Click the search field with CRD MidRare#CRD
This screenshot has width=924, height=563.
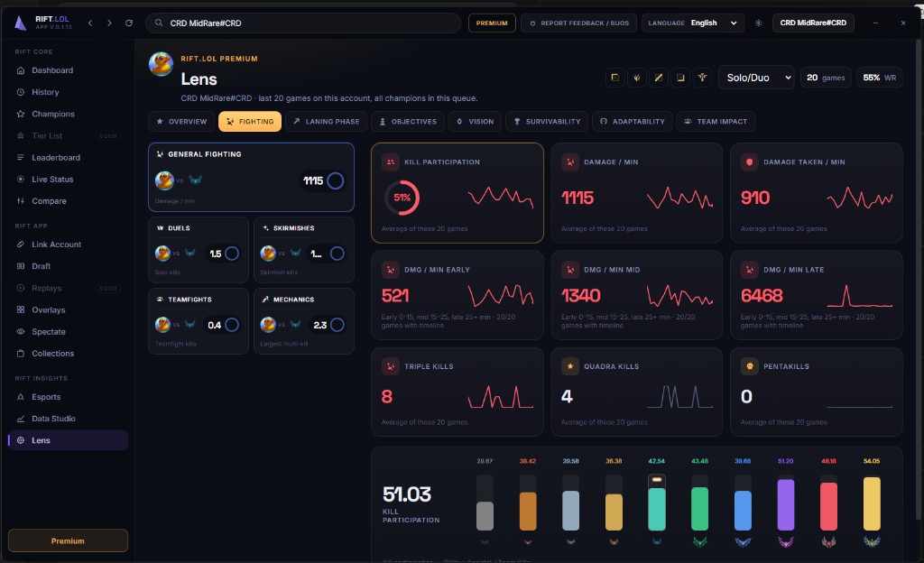303,23
